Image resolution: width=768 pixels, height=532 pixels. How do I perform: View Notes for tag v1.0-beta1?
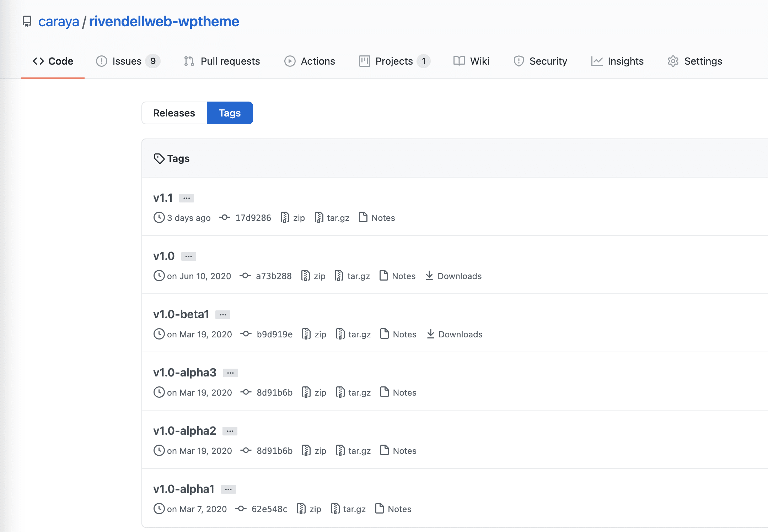click(398, 334)
